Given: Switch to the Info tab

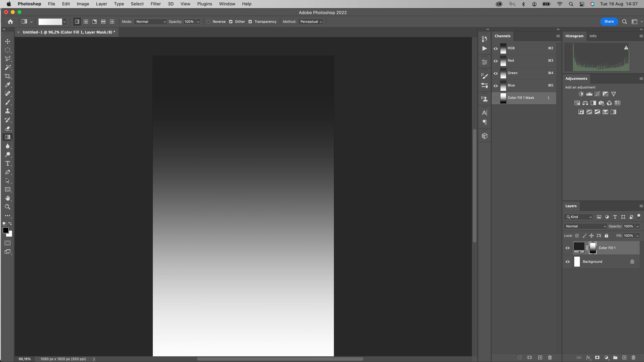Looking at the screenshot, I should [x=593, y=36].
